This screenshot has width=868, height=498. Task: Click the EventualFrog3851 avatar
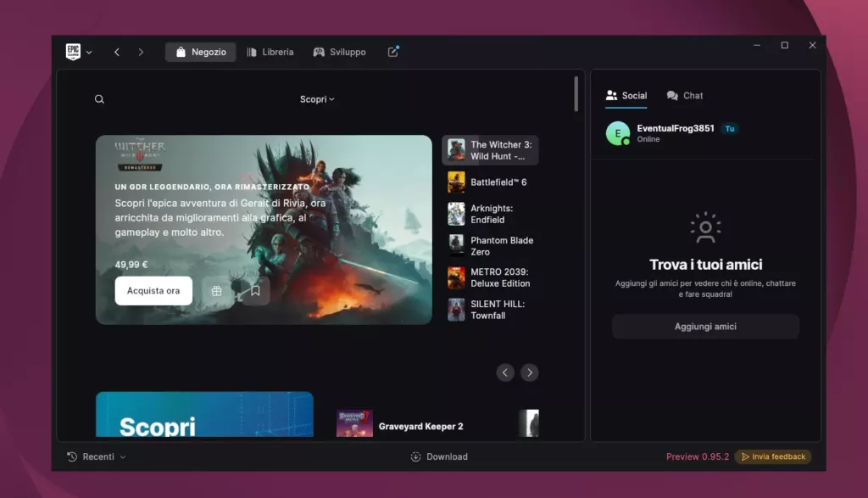pyautogui.click(x=618, y=133)
